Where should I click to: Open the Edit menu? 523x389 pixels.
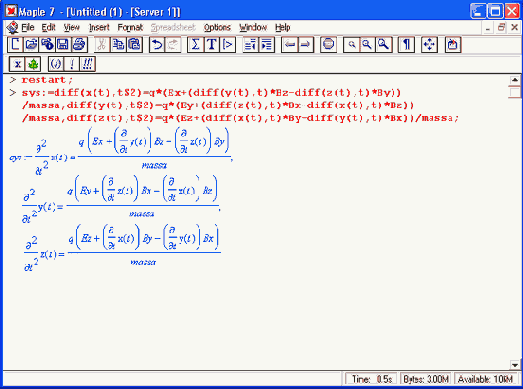(48, 27)
